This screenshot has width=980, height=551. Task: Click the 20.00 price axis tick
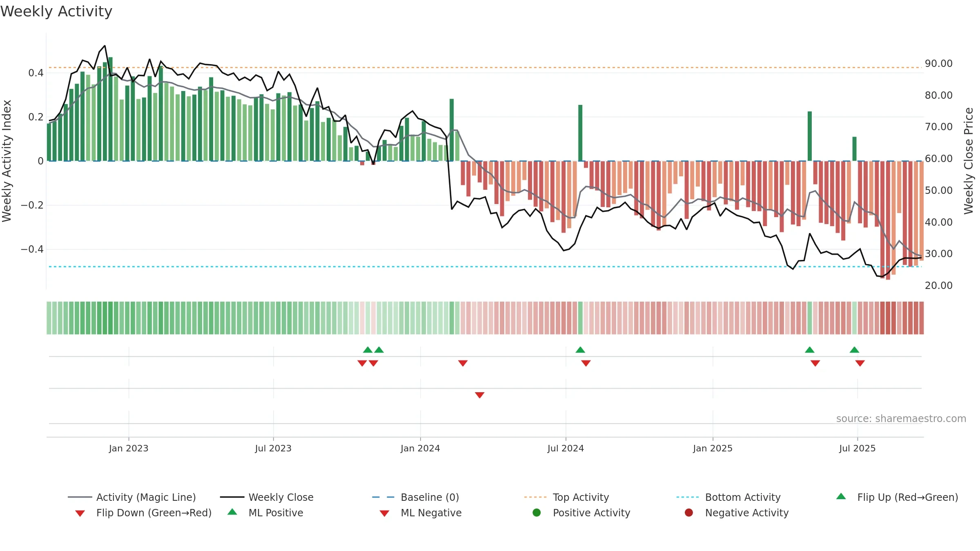(939, 286)
